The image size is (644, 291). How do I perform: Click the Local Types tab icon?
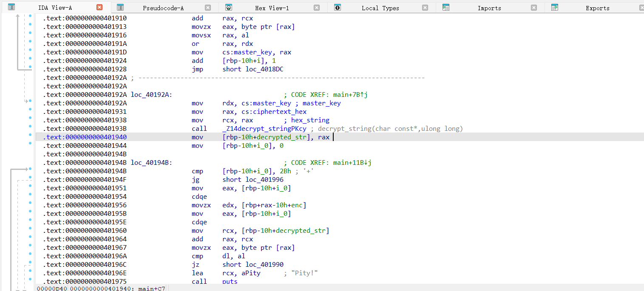338,7
